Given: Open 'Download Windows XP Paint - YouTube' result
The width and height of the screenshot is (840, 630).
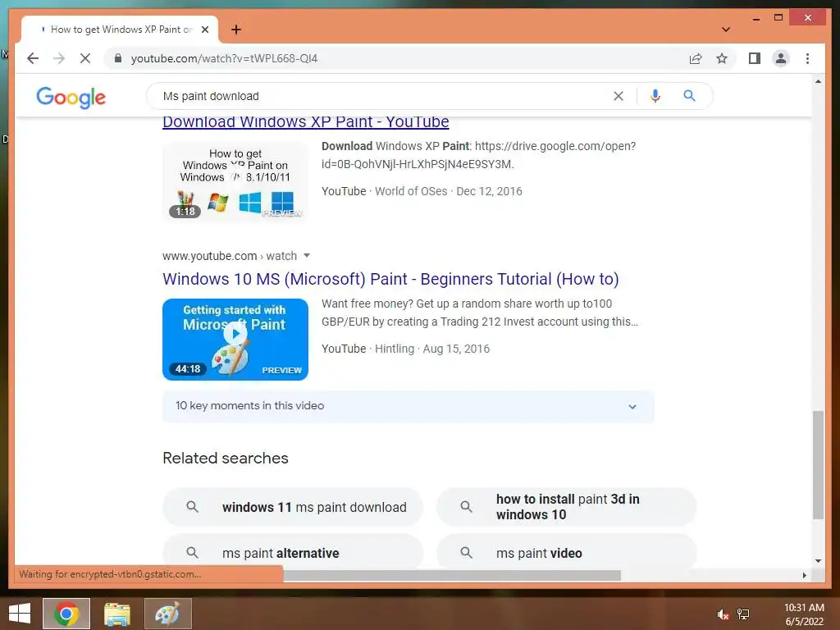Looking at the screenshot, I should [x=305, y=122].
